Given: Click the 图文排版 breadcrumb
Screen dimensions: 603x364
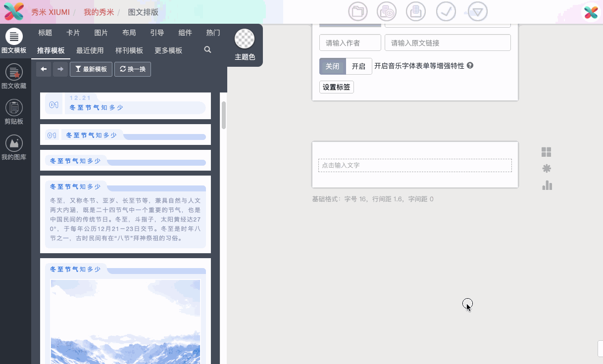Looking at the screenshot, I should pos(144,12).
